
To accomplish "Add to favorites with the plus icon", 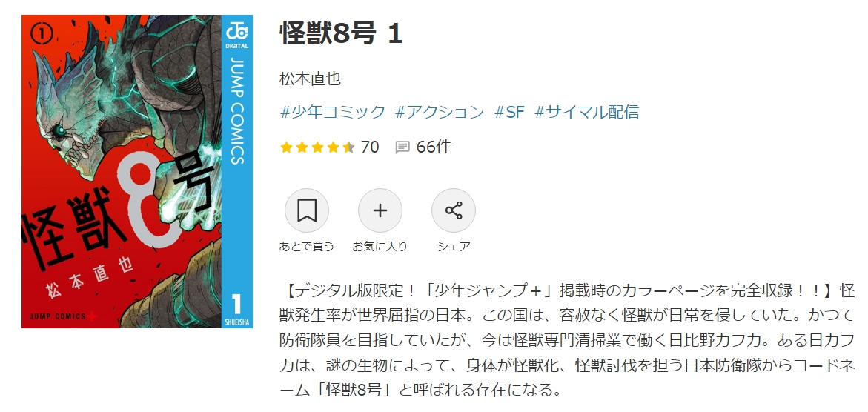I will click(x=380, y=210).
